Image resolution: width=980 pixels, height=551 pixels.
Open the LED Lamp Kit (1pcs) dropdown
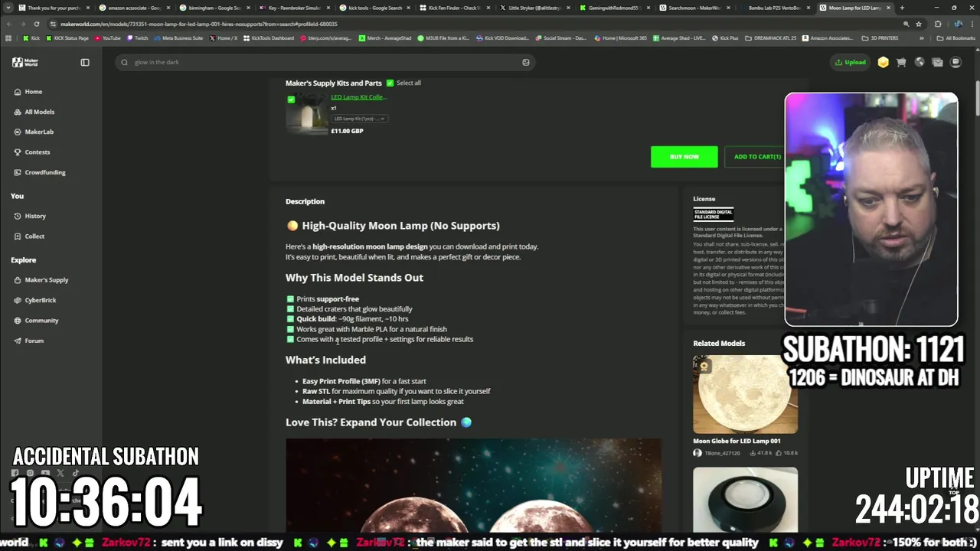click(x=359, y=119)
